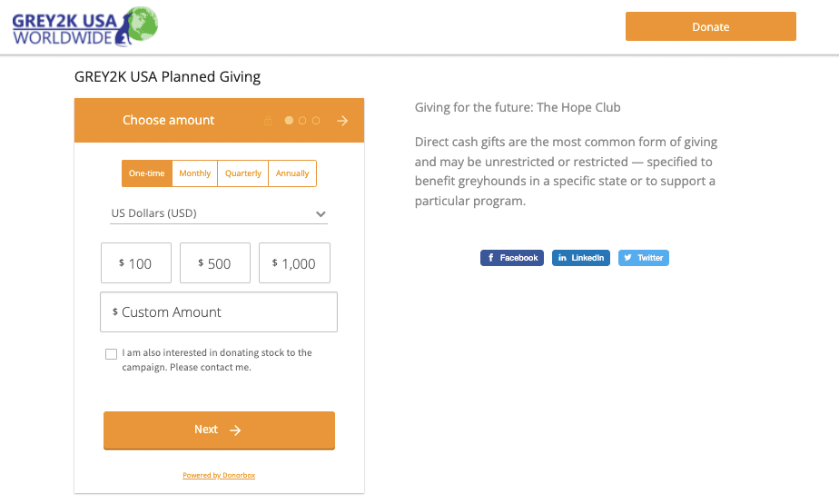Screen dimensions: 839x504
Task: Choose the $1,000 preset amount
Action: 294,263
